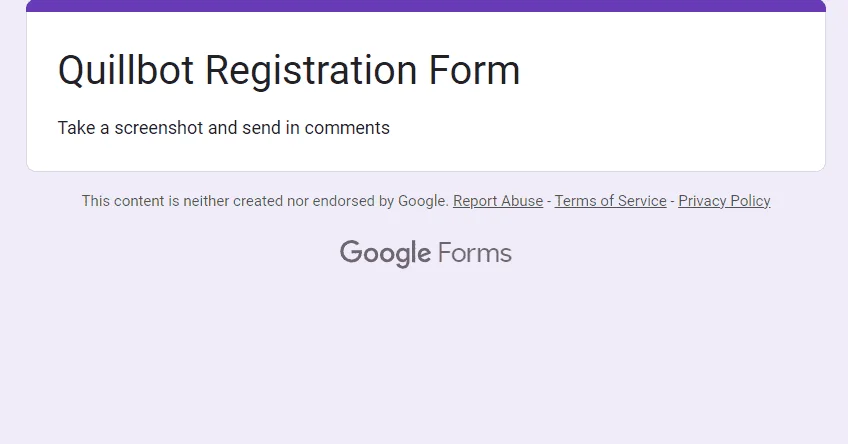Click the word "Registration" in the form title
Image resolution: width=848 pixels, height=444 pixels.
[x=311, y=71]
